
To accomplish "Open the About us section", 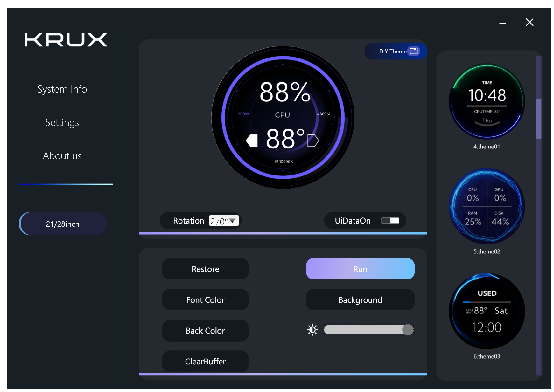I will click(x=62, y=156).
